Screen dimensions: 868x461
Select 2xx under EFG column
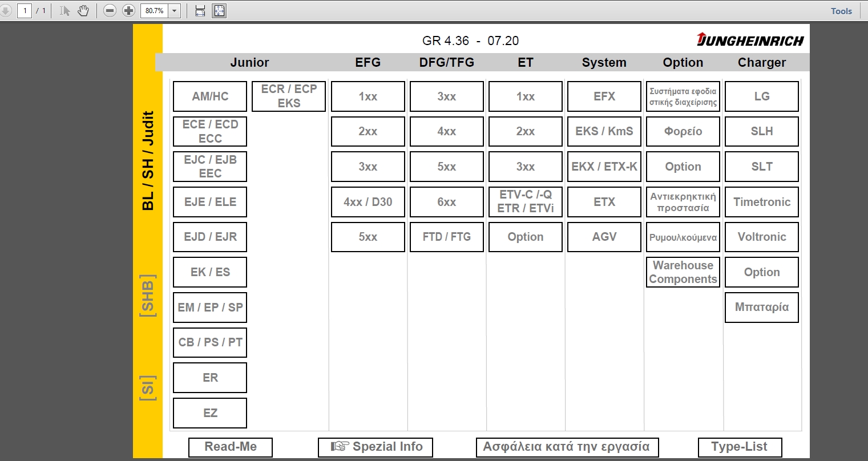[368, 131]
